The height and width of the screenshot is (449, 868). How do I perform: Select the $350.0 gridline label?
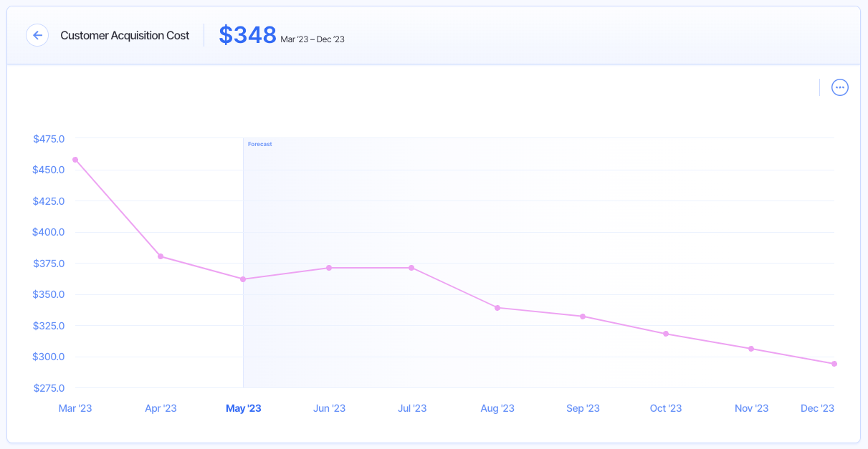(47, 294)
